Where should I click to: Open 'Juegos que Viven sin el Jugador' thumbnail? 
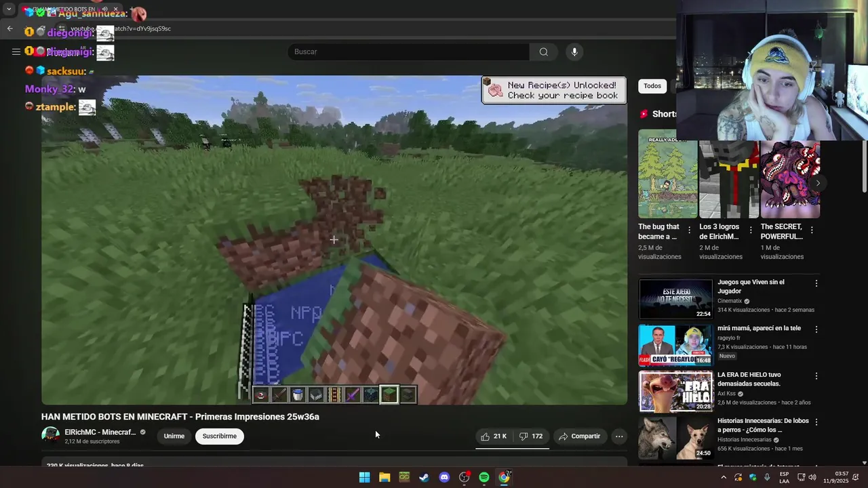tap(675, 298)
